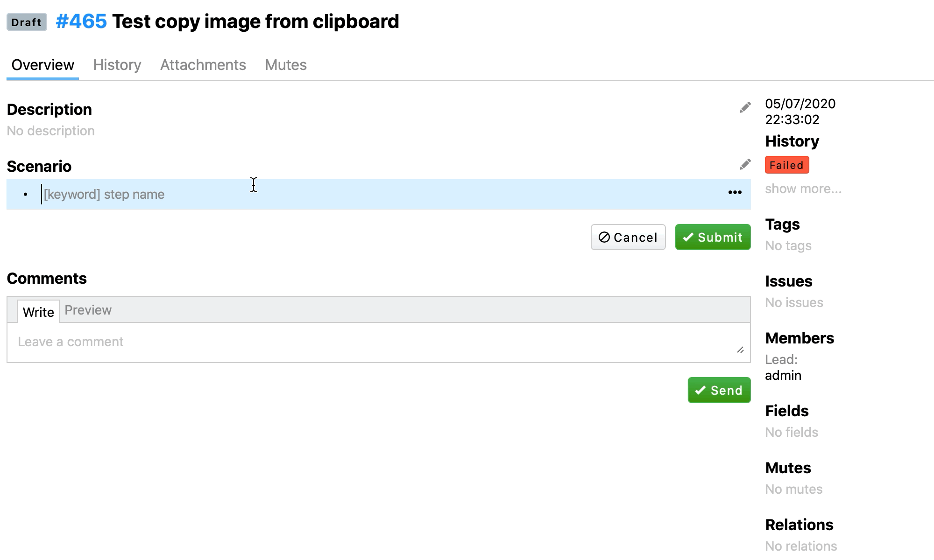Edit the Description with pencil icon

click(x=745, y=108)
